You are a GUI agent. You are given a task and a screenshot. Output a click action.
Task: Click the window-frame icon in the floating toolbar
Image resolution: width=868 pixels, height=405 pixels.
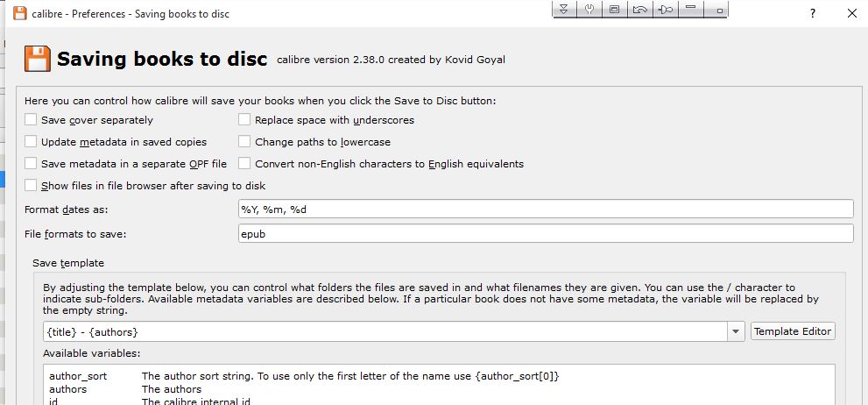click(615, 10)
